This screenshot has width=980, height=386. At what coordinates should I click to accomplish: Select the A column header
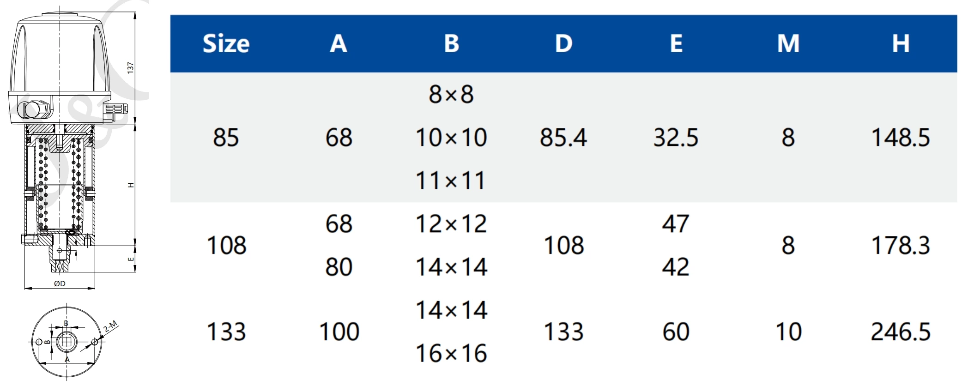coord(339,44)
